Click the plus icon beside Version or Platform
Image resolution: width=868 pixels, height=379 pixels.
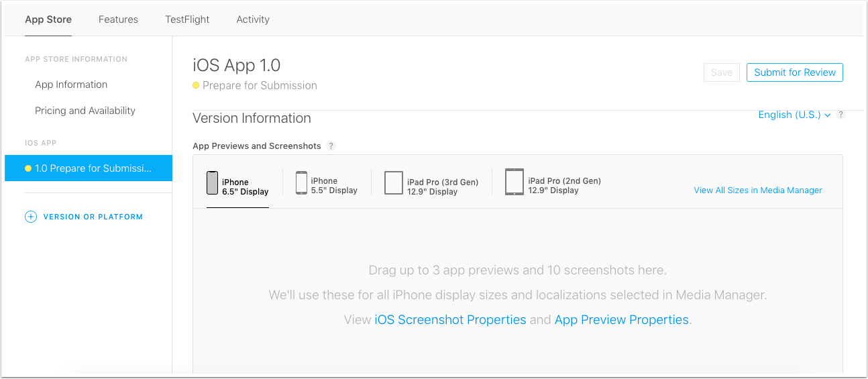[x=31, y=217]
